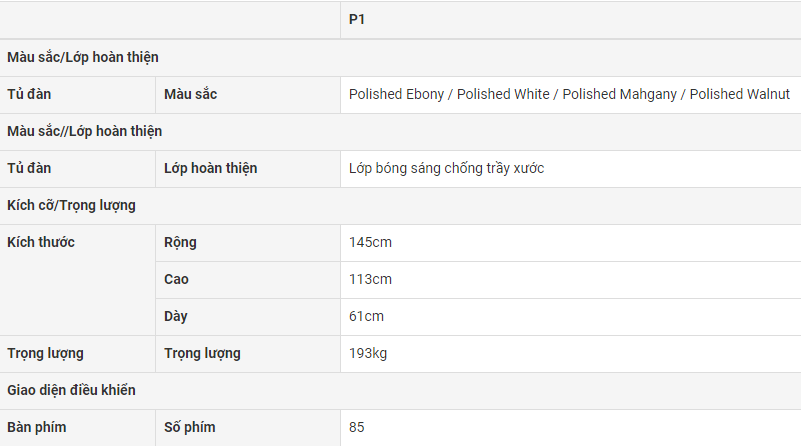
Task: Select the Số phím label cell
Action: pyautogui.click(x=189, y=427)
